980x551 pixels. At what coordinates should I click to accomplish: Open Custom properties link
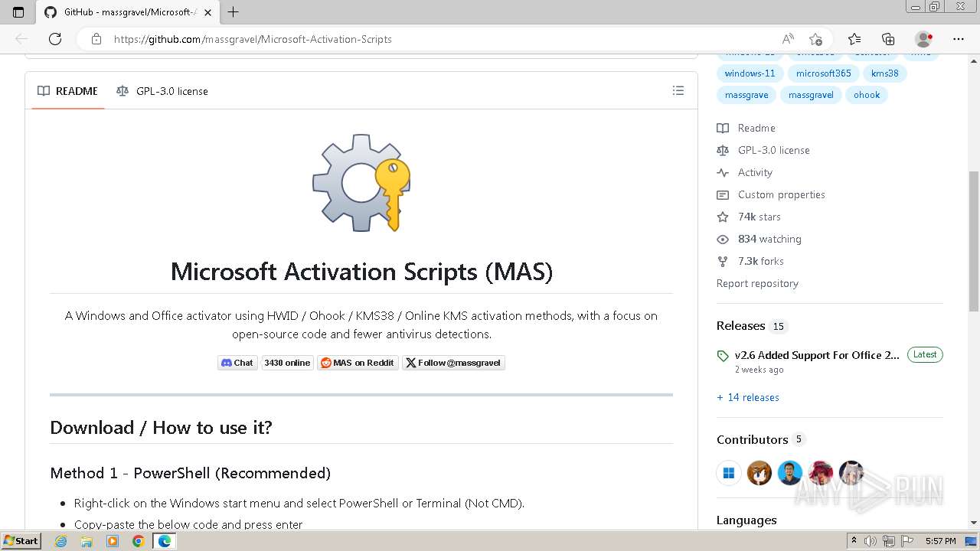pyautogui.click(x=771, y=194)
